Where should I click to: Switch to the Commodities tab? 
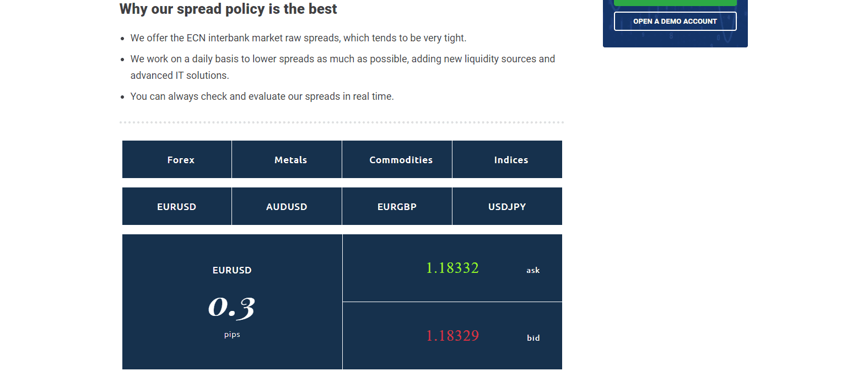397,159
